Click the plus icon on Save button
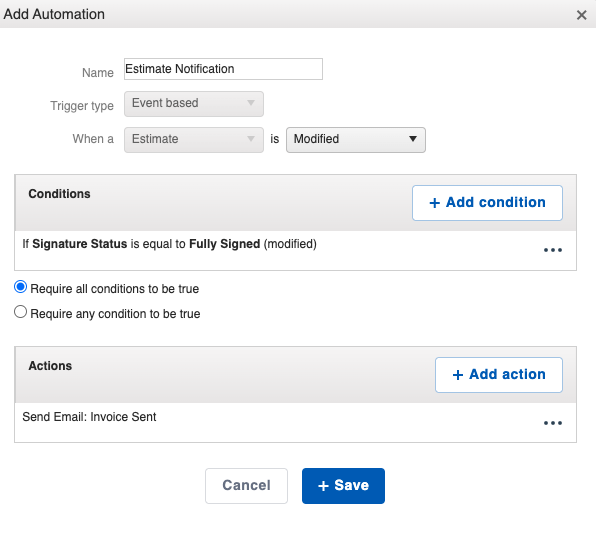Viewport: 596px width, 535px height. (x=323, y=486)
